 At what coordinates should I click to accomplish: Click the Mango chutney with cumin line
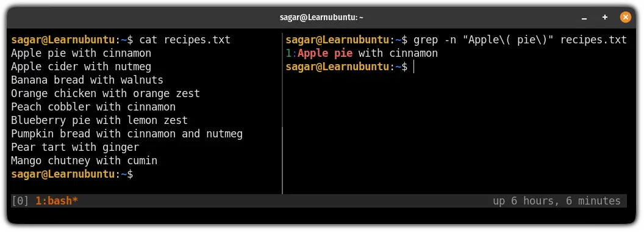click(x=84, y=161)
